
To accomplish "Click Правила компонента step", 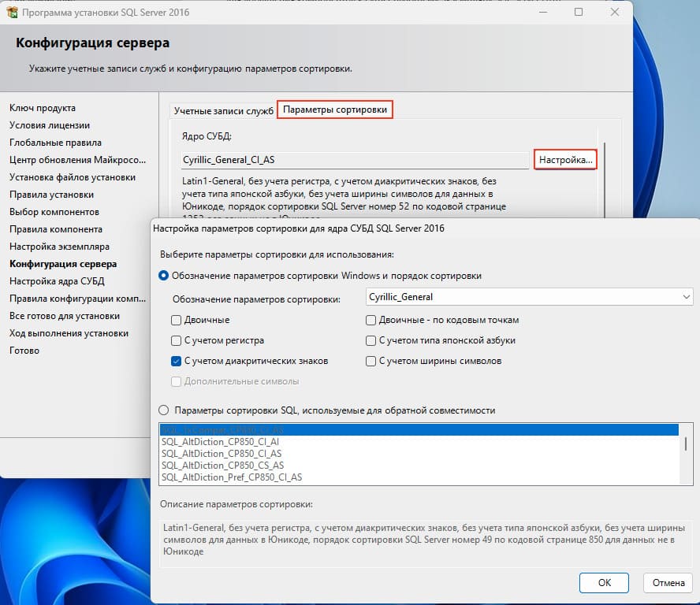I will point(56,229).
